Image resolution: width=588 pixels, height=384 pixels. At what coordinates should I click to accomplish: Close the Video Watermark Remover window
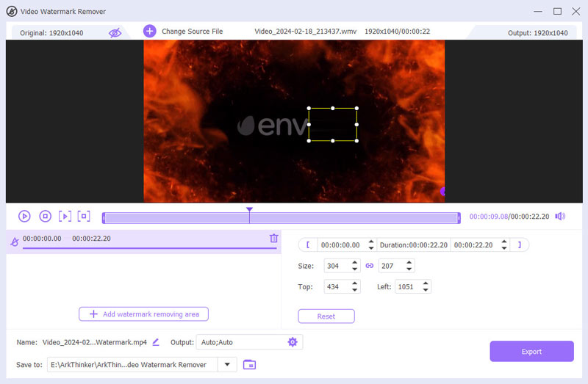tap(576, 11)
